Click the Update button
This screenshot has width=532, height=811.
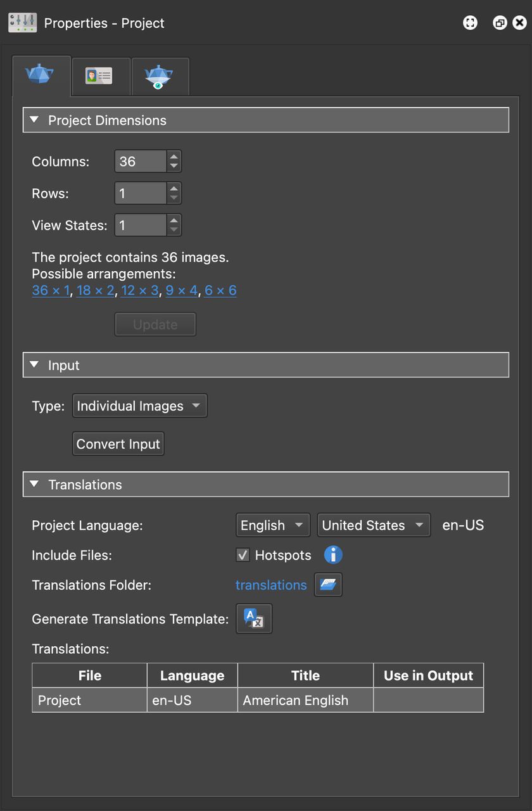pyautogui.click(x=155, y=324)
